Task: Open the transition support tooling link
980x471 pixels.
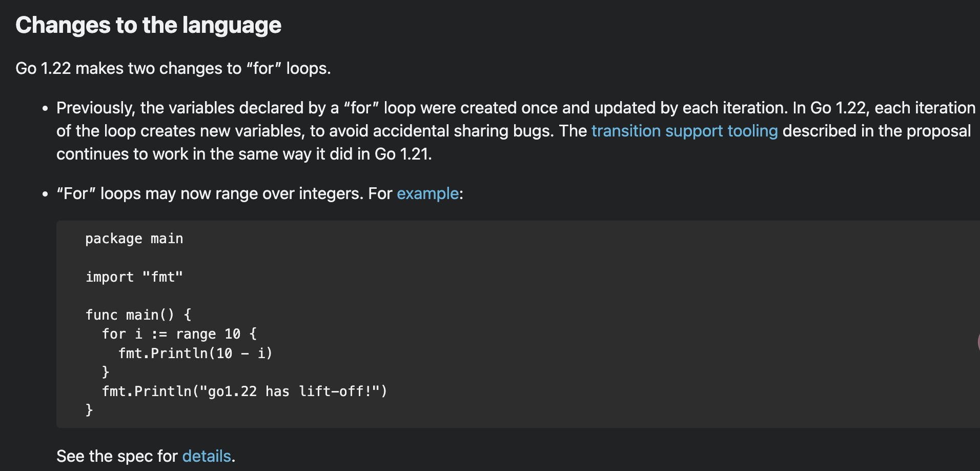Action: tap(684, 131)
